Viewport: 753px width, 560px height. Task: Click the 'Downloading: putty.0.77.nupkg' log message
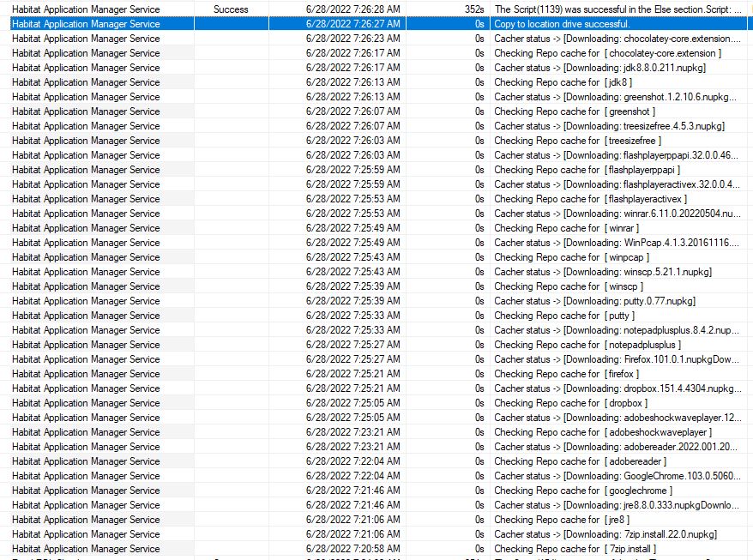pos(594,301)
